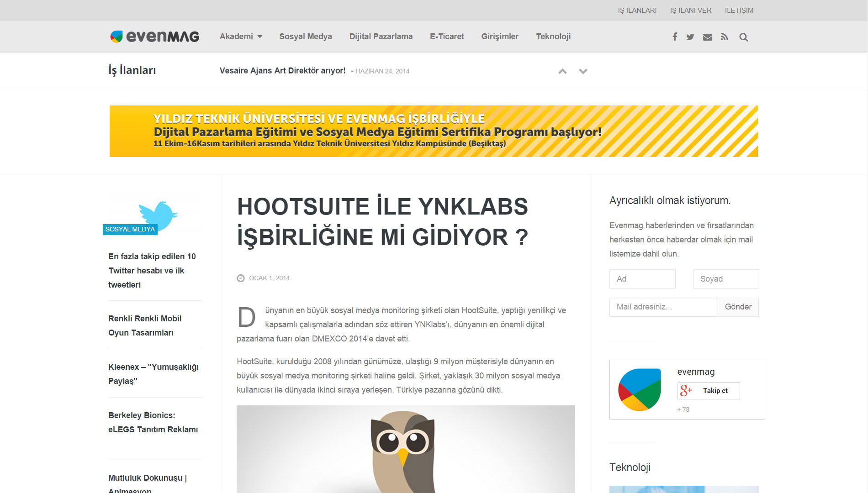Focus the Ad name input field
868x493 pixels.
(642, 279)
